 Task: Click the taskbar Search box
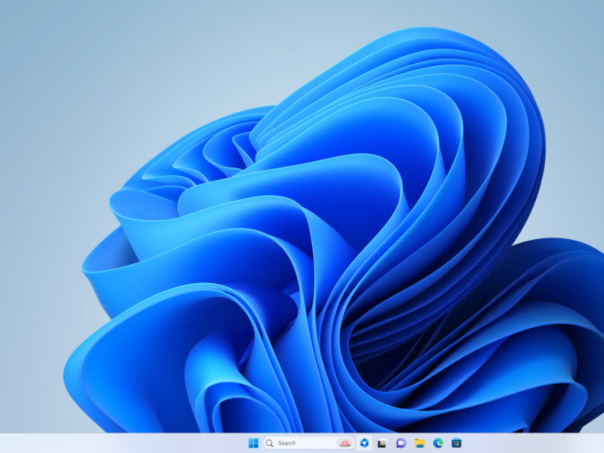(309, 443)
